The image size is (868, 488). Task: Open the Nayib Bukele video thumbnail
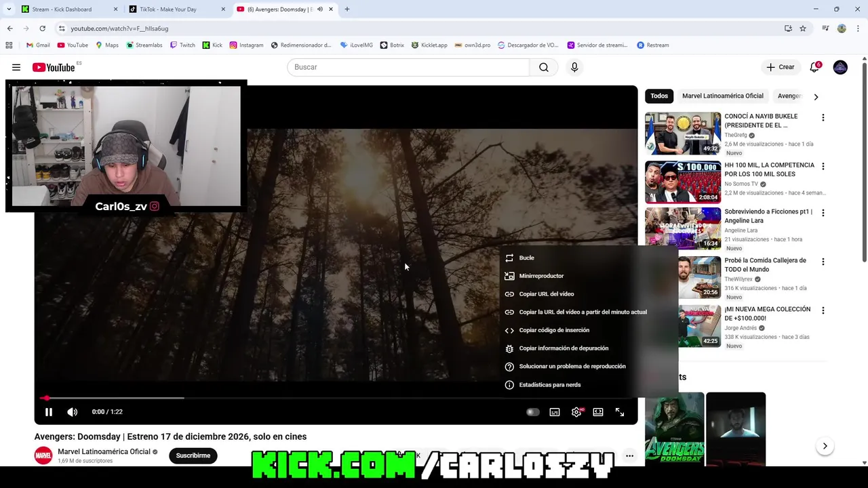683,134
